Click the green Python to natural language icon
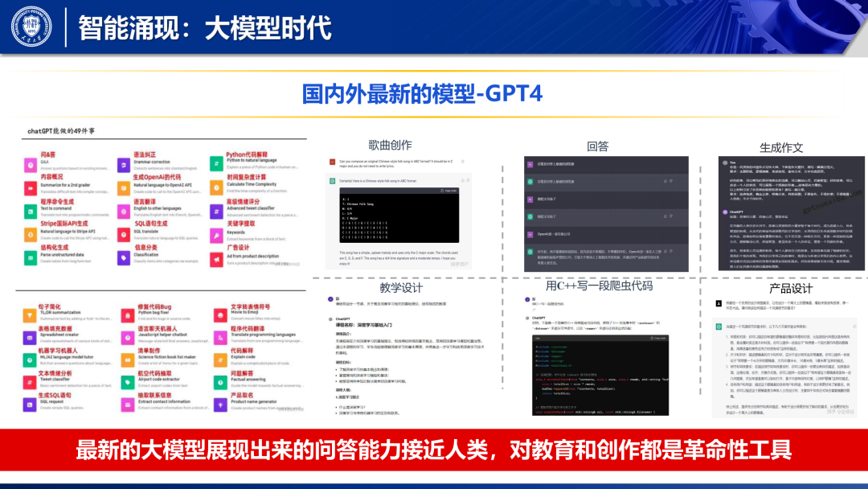 (x=216, y=164)
